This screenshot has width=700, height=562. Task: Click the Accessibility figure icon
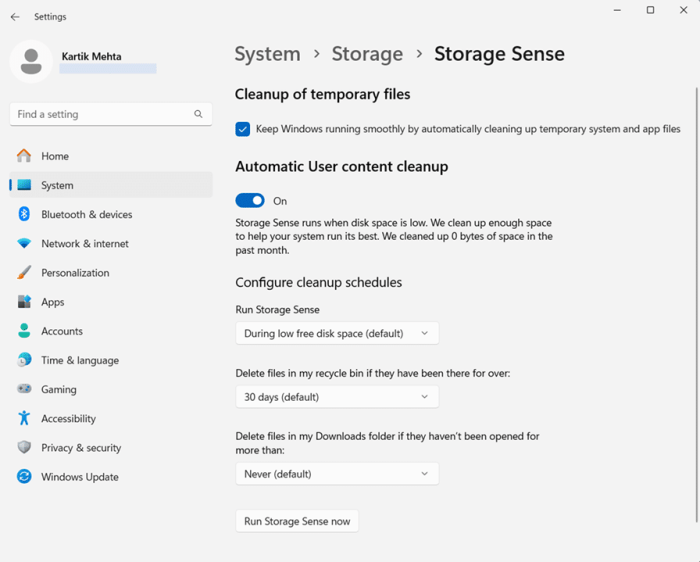tap(24, 418)
